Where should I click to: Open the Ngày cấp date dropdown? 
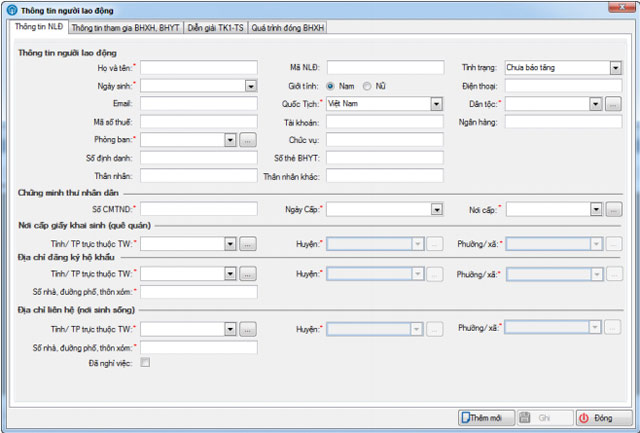436,210
